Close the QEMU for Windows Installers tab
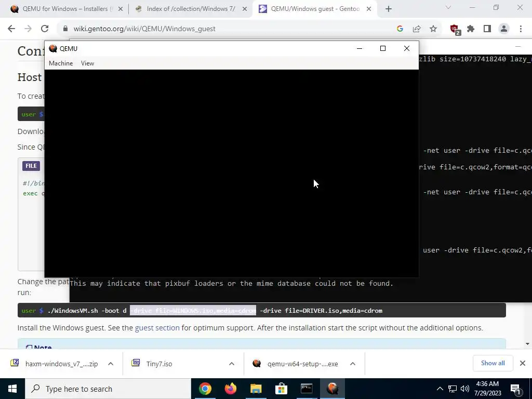 point(121,9)
